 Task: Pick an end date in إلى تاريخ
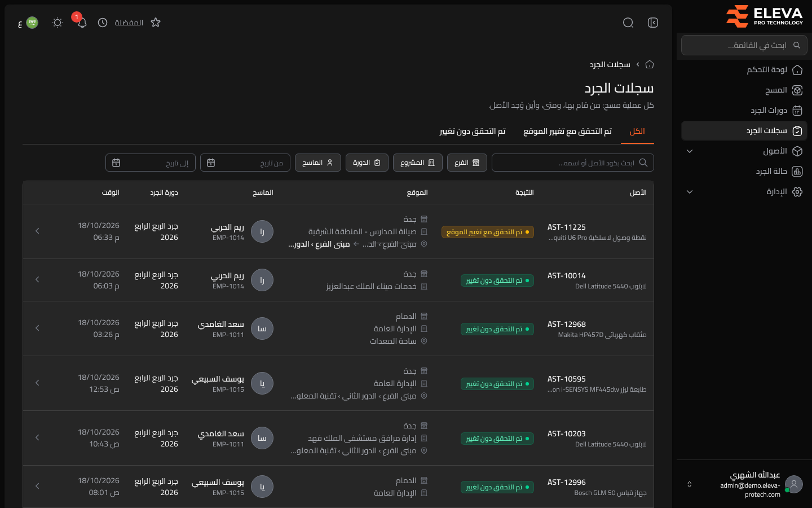click(151, 163)
